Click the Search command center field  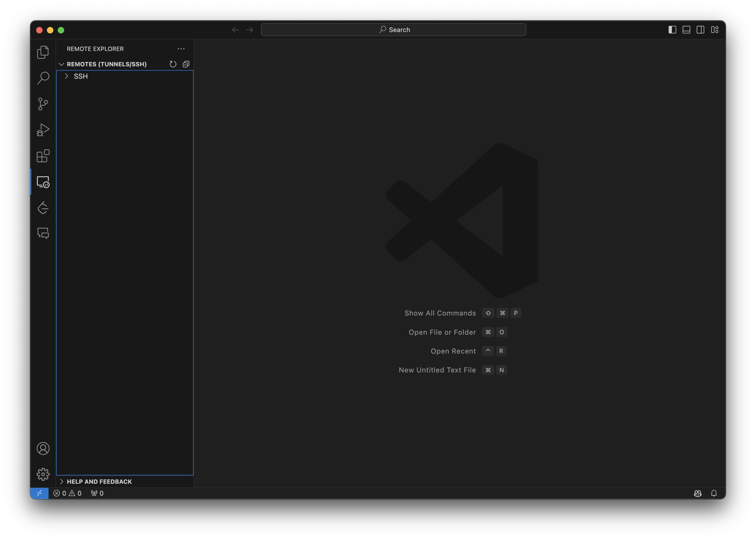(393, 30)
